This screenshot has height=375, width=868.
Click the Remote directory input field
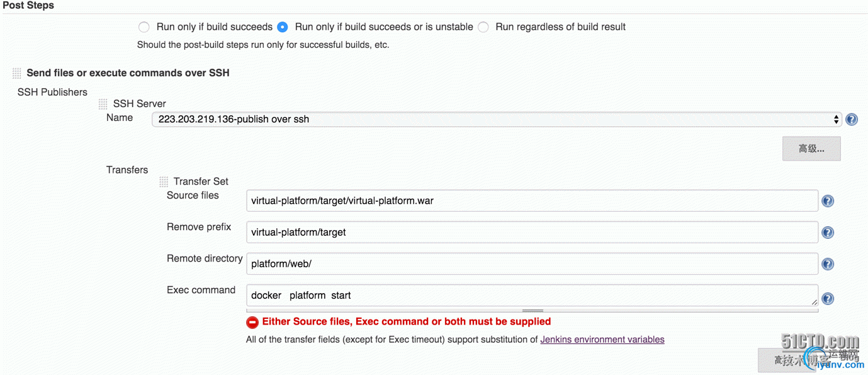coord(533,264)
